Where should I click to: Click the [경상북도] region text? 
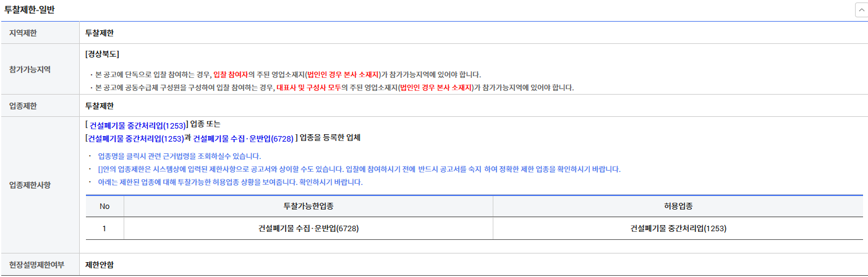[x=103, y=54]
